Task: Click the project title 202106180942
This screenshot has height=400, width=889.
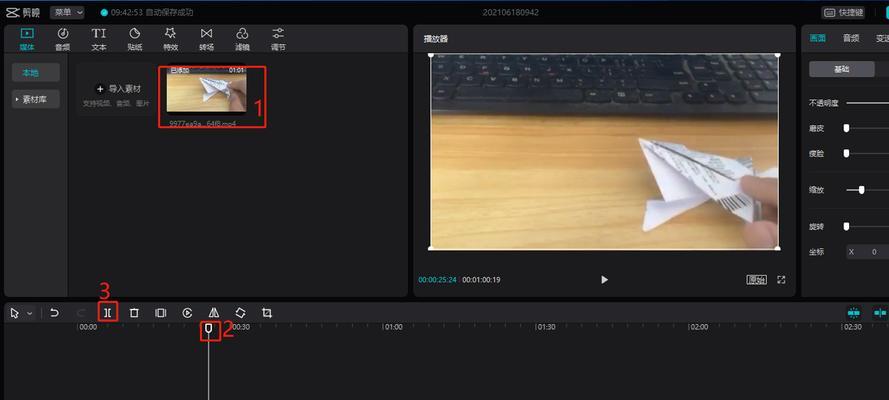Action: coord(511,12)
